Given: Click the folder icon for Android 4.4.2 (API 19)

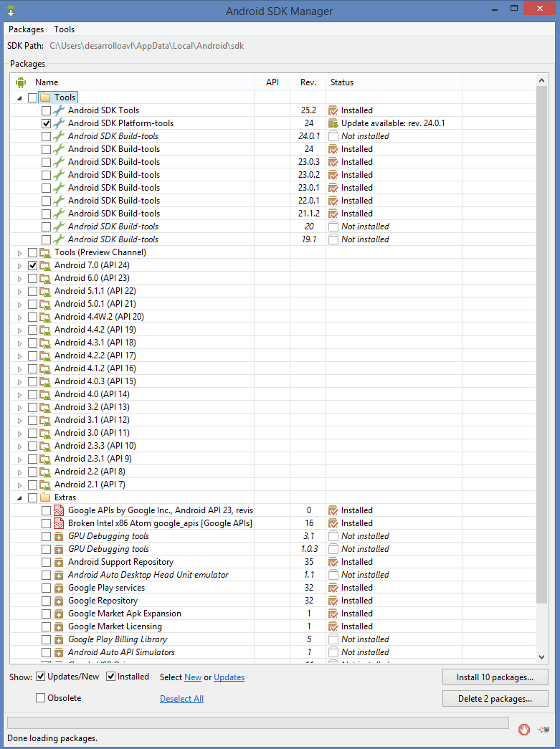Looking at the screenshot, I should 45,330.
